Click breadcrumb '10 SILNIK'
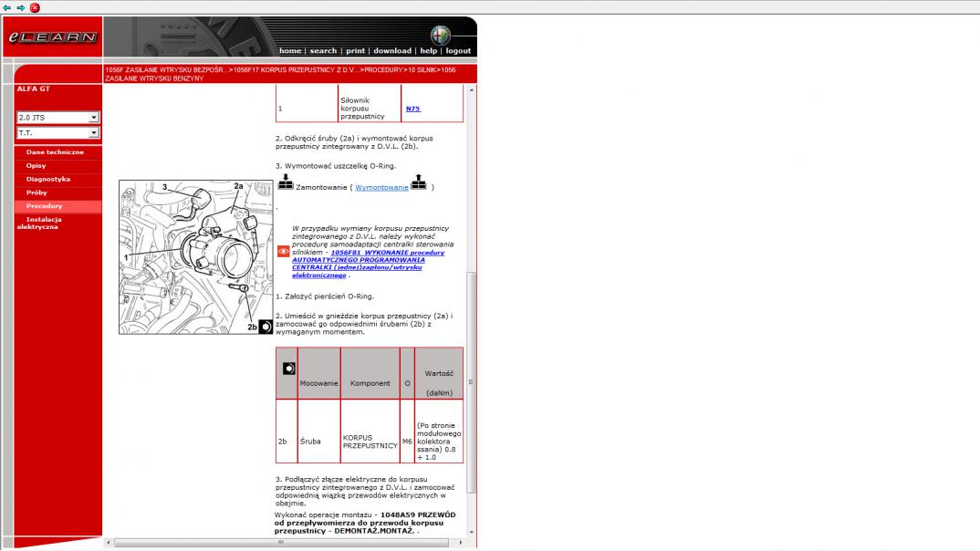Screen dimensions: 980x551 pos(422,70)
